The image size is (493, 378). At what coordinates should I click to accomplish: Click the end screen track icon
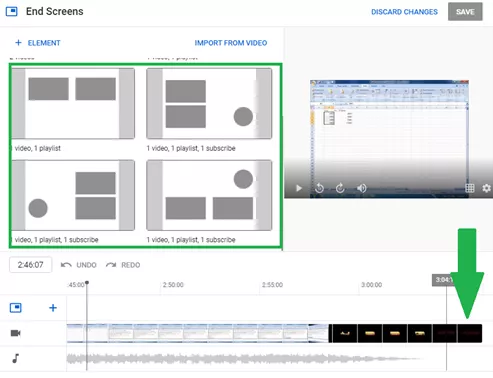click(16, 308)
